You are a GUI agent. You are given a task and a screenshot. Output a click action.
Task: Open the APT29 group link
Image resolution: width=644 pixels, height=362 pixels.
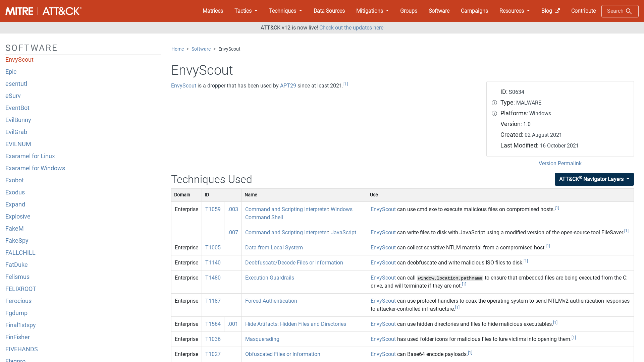tap(288, 86)
